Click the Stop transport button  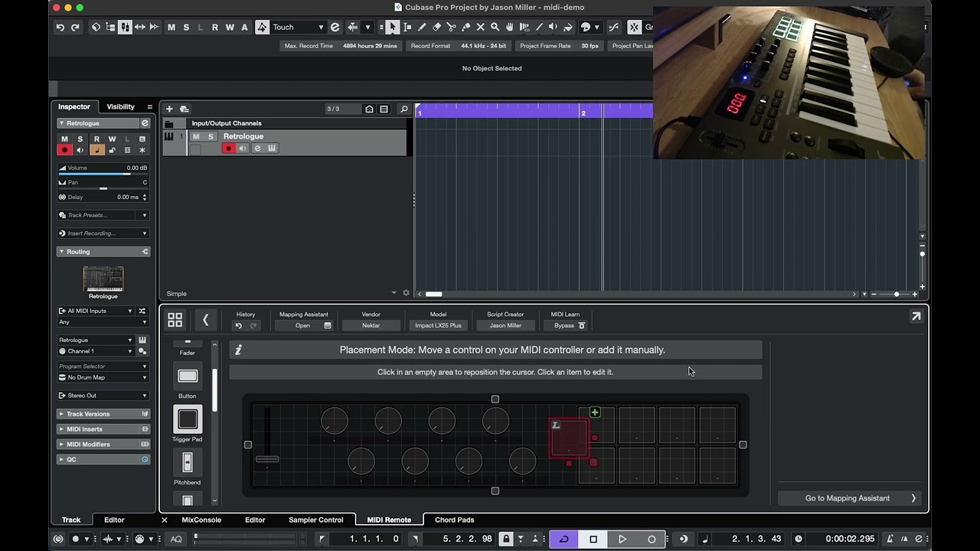[593, 539]
